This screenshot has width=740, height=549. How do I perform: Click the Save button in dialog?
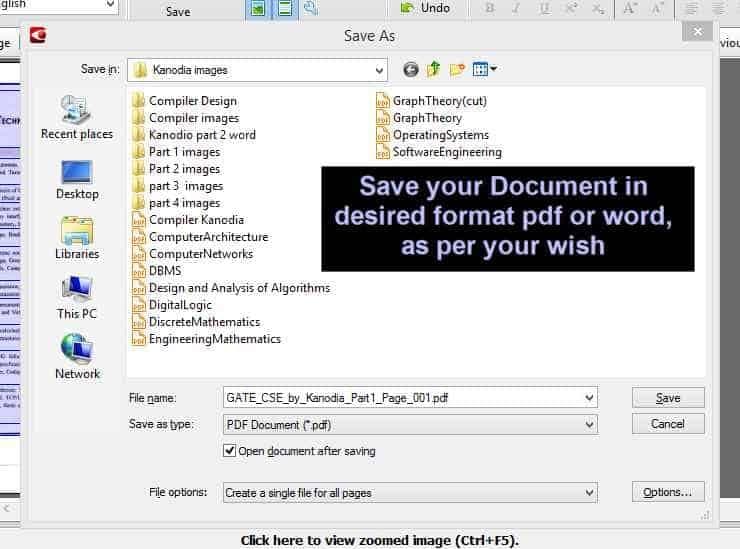pos(668,397)
